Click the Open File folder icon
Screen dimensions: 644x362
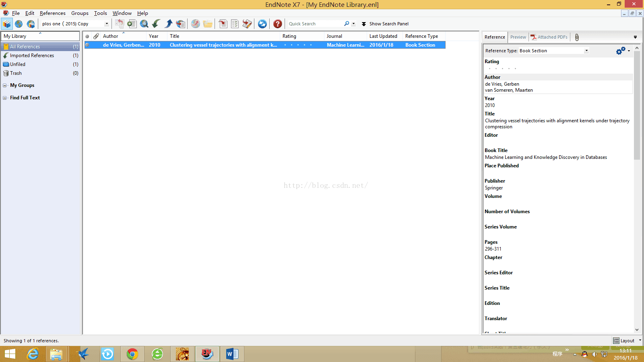click(208, 24)
